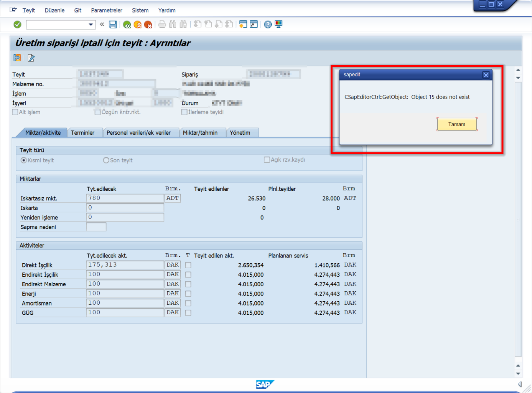Click the Iskarta quantity field
532x393 pixels.
click(x=125, y=208)
